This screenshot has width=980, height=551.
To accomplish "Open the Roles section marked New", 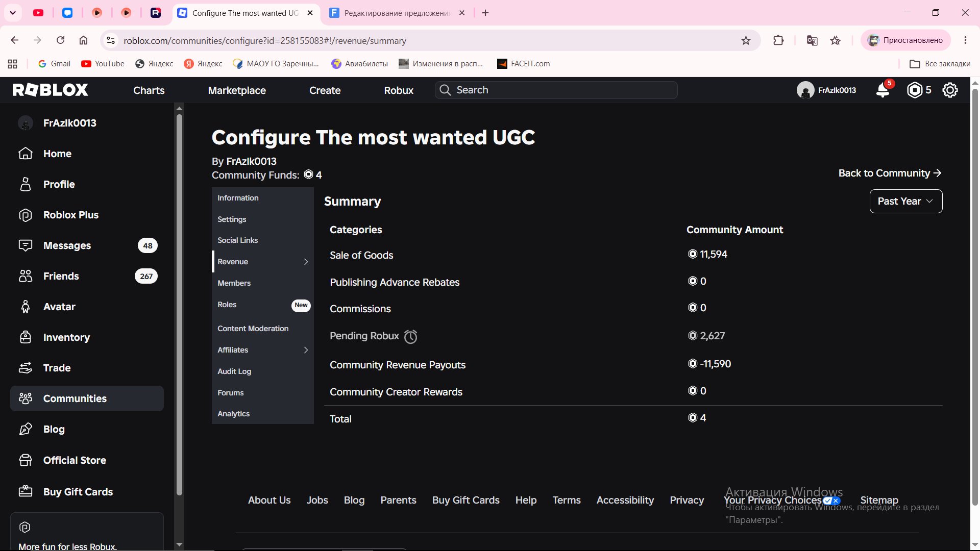I will (x=262, y=305).
